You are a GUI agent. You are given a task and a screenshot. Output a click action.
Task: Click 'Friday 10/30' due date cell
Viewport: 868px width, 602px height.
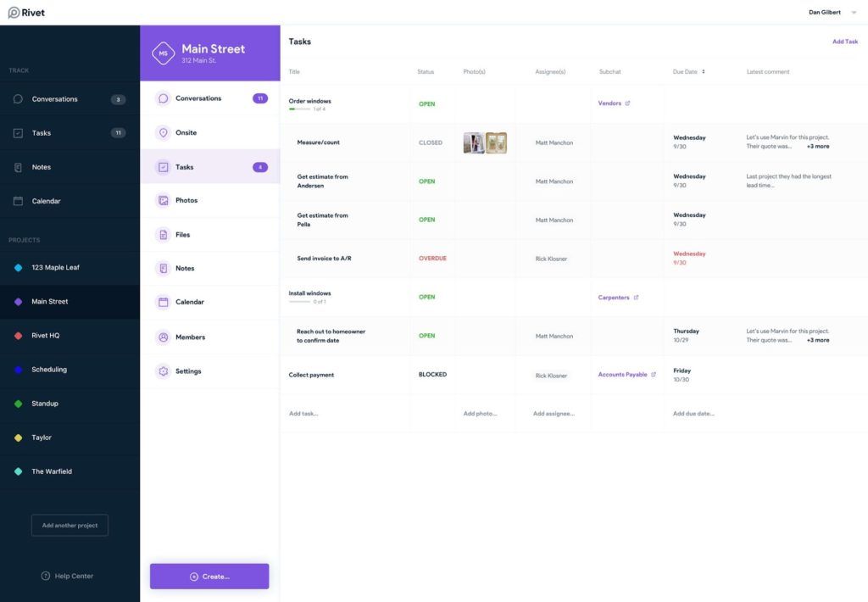(x=682, y=375)
